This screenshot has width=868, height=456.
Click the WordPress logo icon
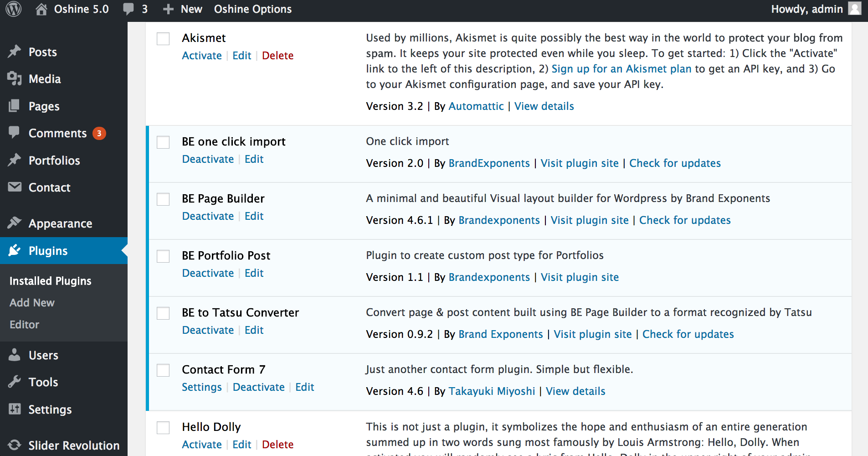(x=13, y=9)
